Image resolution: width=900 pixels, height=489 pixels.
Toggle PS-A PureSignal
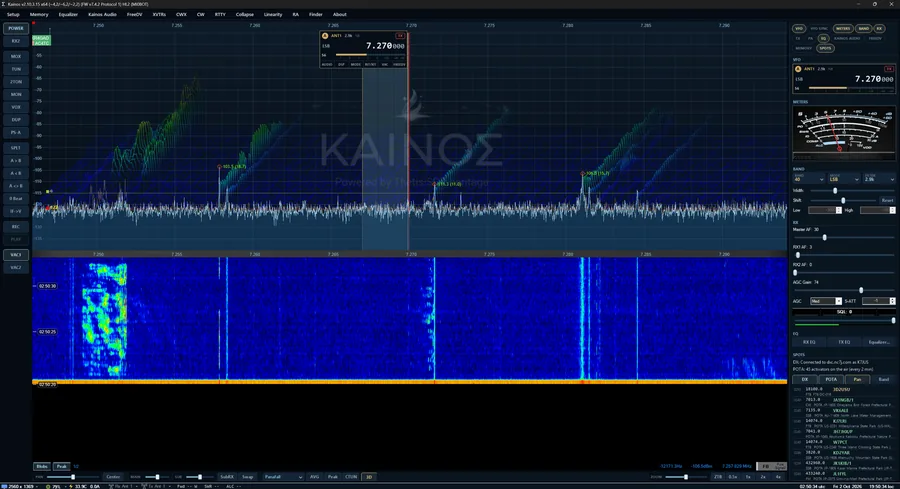[x=15, y=132]
